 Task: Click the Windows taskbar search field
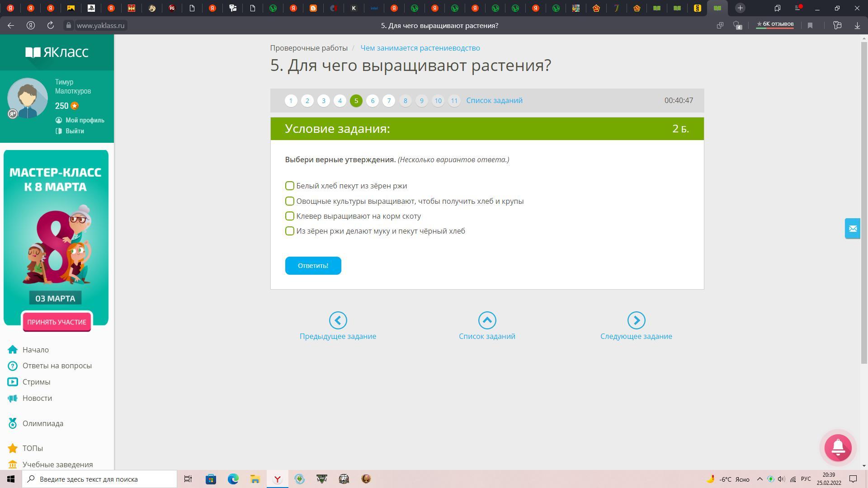click(x=99, y=479)
